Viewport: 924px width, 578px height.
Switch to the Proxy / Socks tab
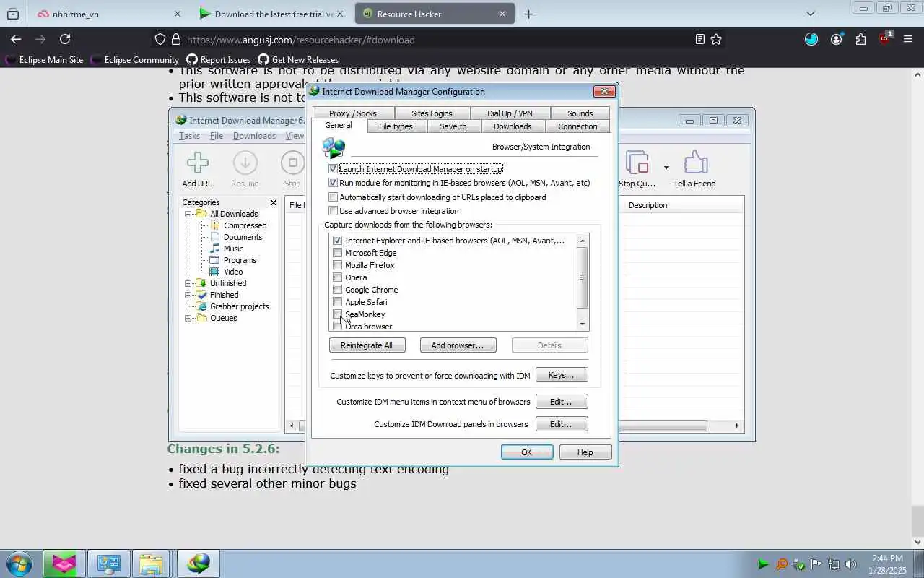point(353,113)
